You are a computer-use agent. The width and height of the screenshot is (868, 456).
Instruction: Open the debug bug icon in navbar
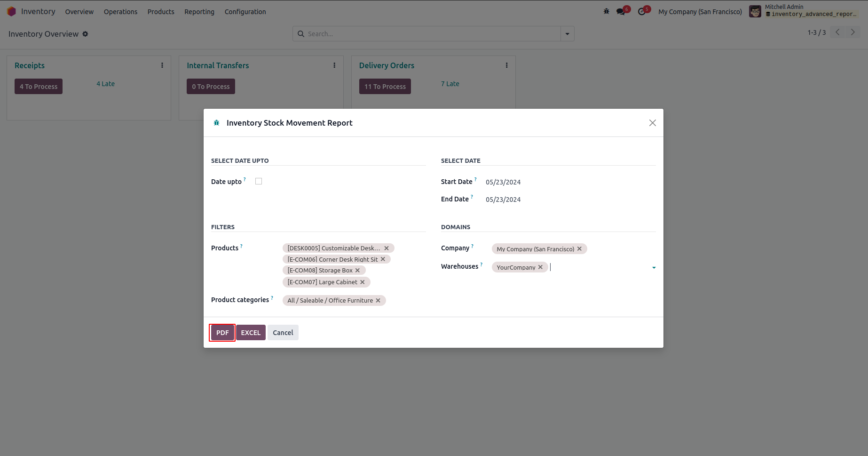[x=607, y=11]
